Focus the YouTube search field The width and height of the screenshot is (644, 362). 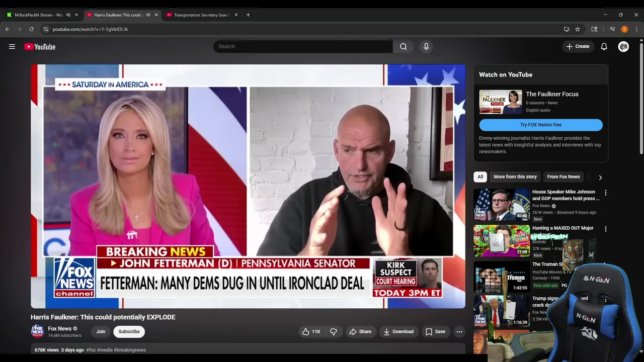(x=303, y=46)
